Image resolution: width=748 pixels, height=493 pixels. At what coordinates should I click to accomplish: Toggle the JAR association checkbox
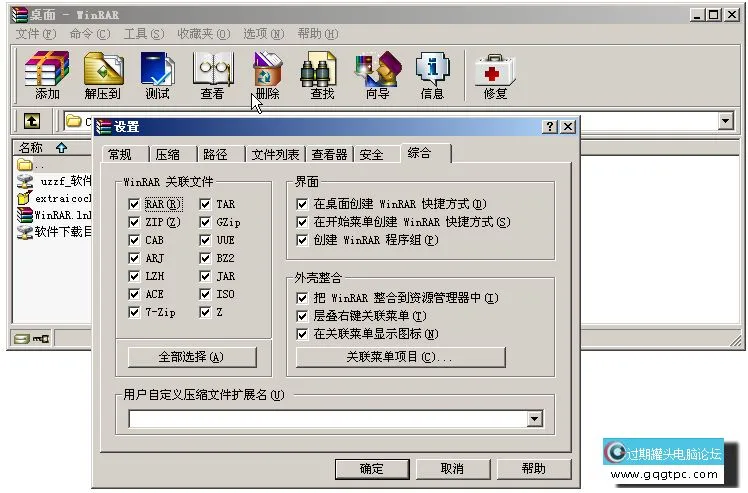point(205,276)
